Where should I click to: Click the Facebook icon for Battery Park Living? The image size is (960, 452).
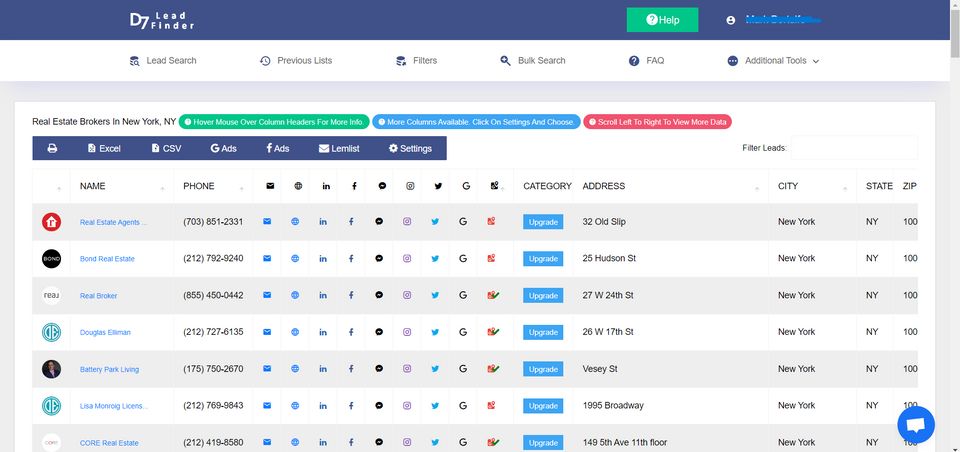pos(351,369)
